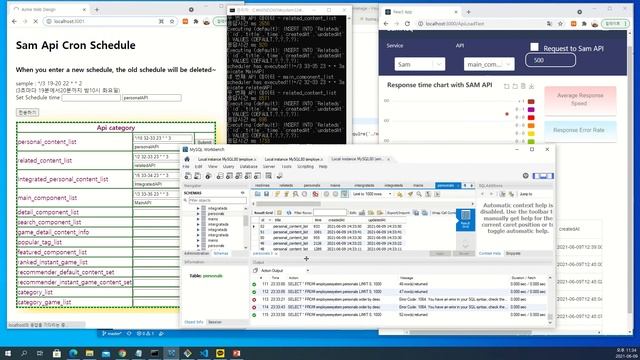Screen dimensions: 640x360
Task: Click the Filter objects search box in Navigator
Action: pos(218,200)
